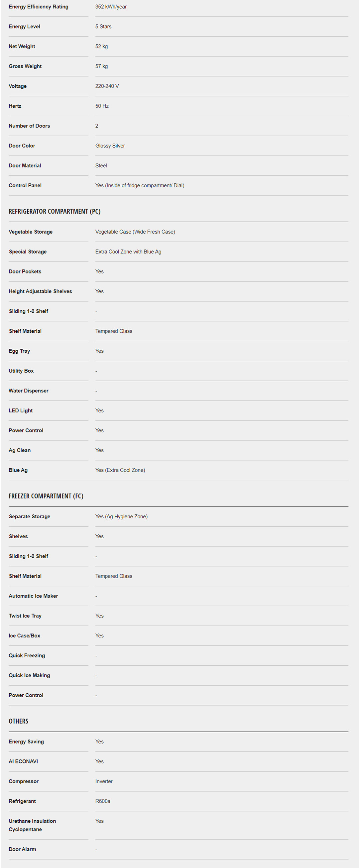The height and width of the screenshot is (868, 359).
Task: Select the Vegetable Case (Wide Fresh Case) text
Action: 135,232
